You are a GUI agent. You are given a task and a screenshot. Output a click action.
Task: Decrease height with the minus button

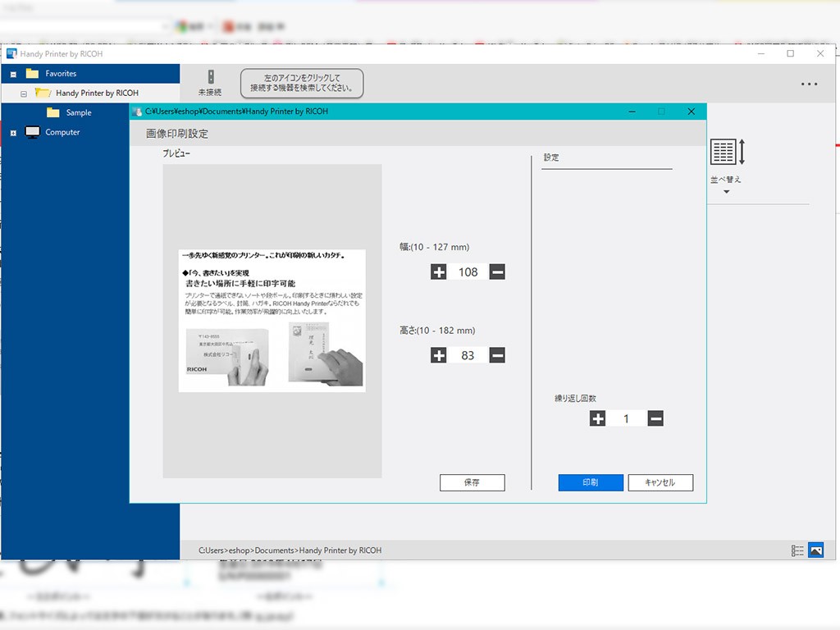[497, 355]
